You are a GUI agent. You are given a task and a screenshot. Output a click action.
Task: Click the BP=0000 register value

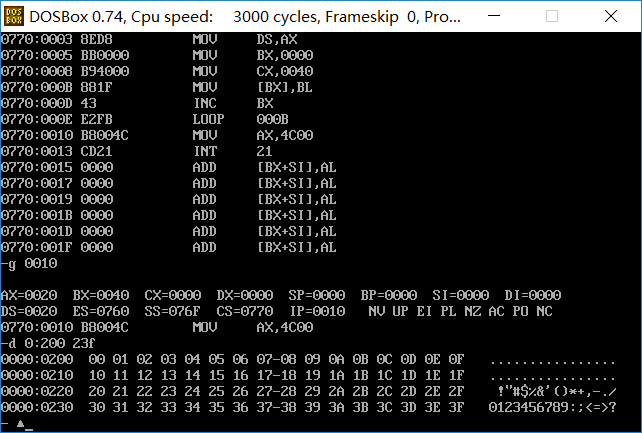point(389,295)
